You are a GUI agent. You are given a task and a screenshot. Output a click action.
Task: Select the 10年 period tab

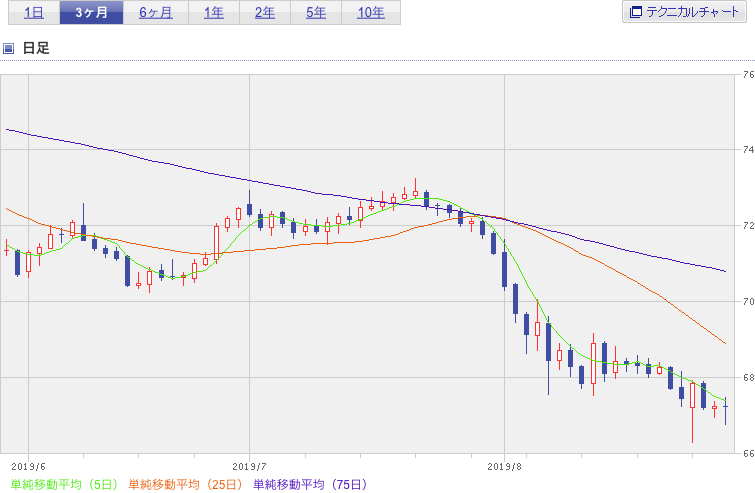371,12
